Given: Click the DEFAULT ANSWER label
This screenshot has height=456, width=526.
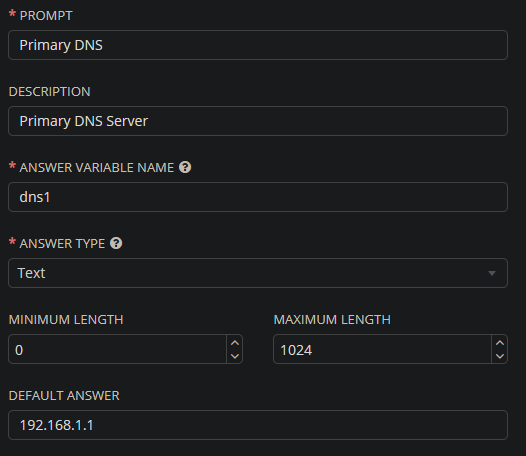Looking at the screenshot, I should coord(64,395).
